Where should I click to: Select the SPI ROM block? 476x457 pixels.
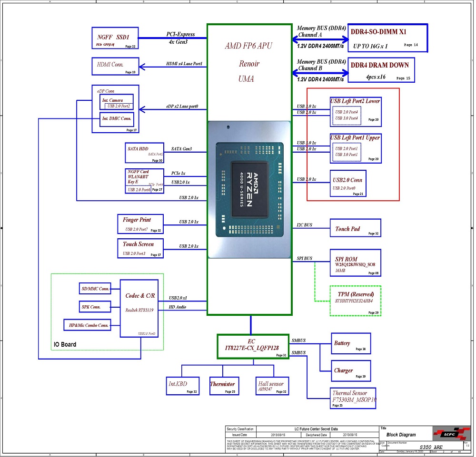pyautogui.click(x=356, y=263)
